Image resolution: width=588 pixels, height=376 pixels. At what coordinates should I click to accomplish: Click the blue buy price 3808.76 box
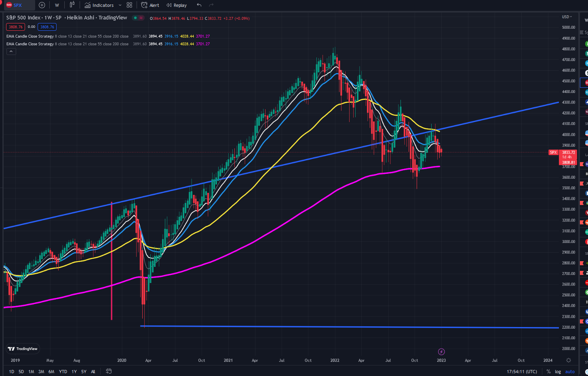47,27
